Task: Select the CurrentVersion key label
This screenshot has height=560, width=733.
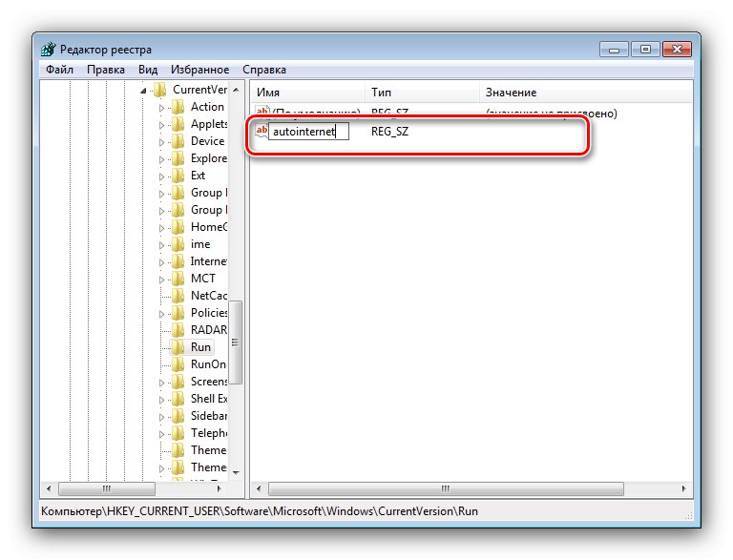Action: pos(199,90)
